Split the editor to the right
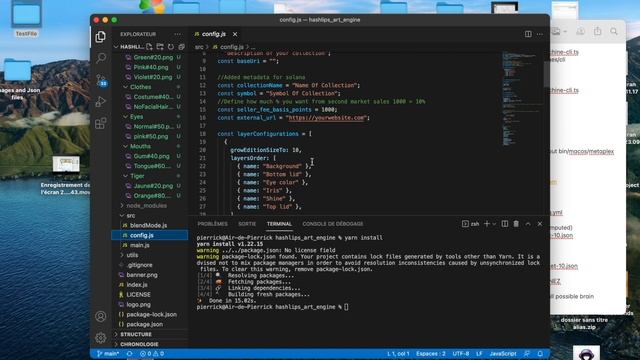 coord(528,34)
